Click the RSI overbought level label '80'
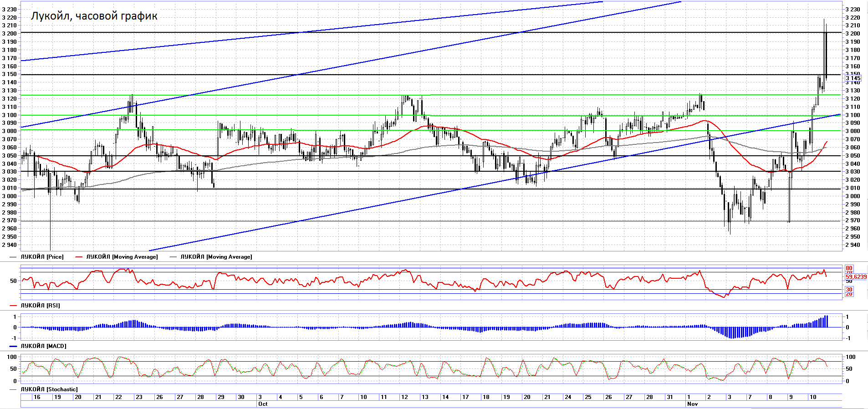This screenshot has width=868, height=409. pos(849,268)
